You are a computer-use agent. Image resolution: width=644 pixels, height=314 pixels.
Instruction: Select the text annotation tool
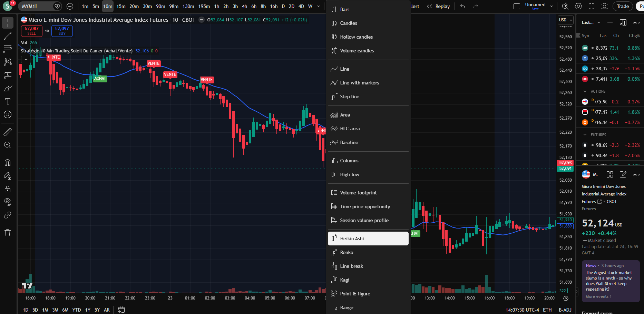point(8,101)
